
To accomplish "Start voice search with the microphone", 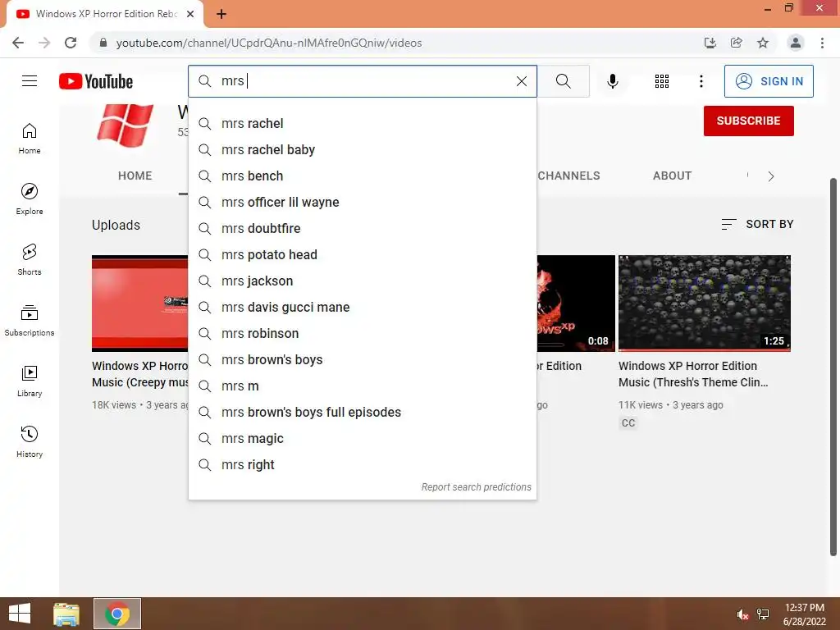I will [x=612, y=81].
